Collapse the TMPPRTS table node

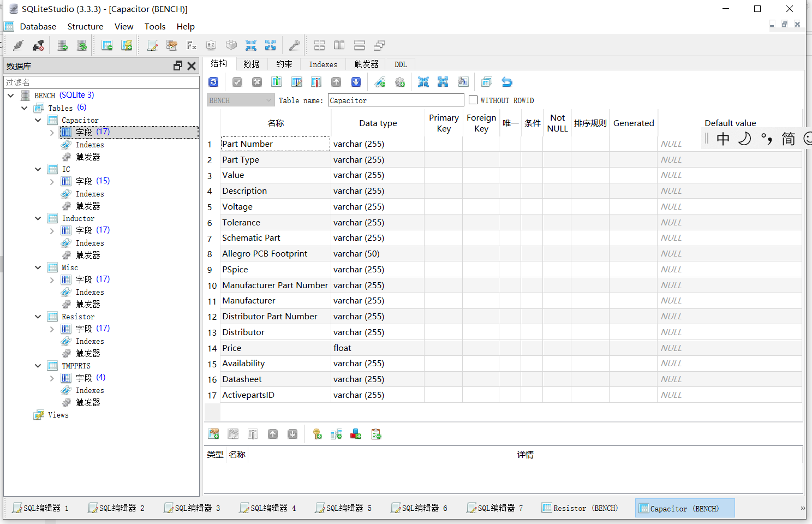[x=38, y=366]
